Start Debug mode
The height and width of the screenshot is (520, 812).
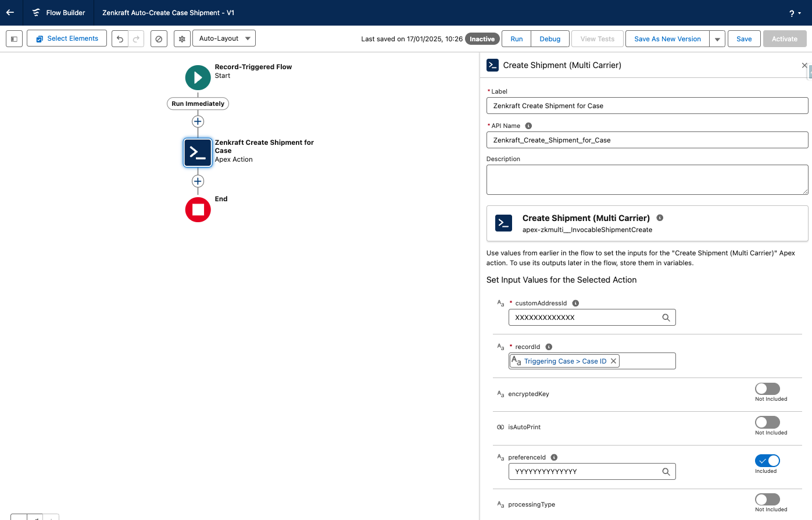click(550, 39)
